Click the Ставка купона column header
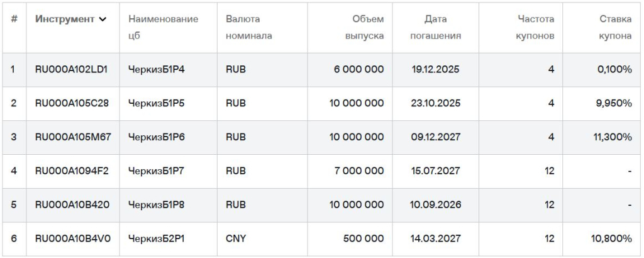 coord(615,27)
